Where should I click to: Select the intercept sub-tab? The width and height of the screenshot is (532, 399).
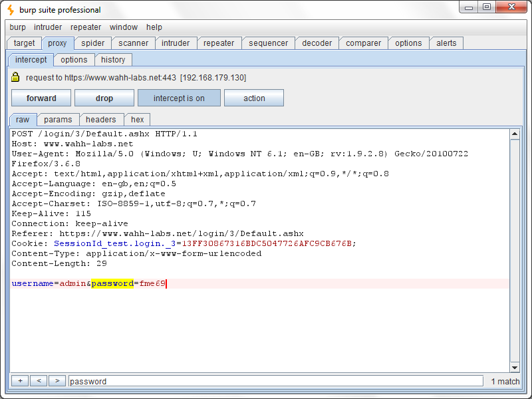31,60
